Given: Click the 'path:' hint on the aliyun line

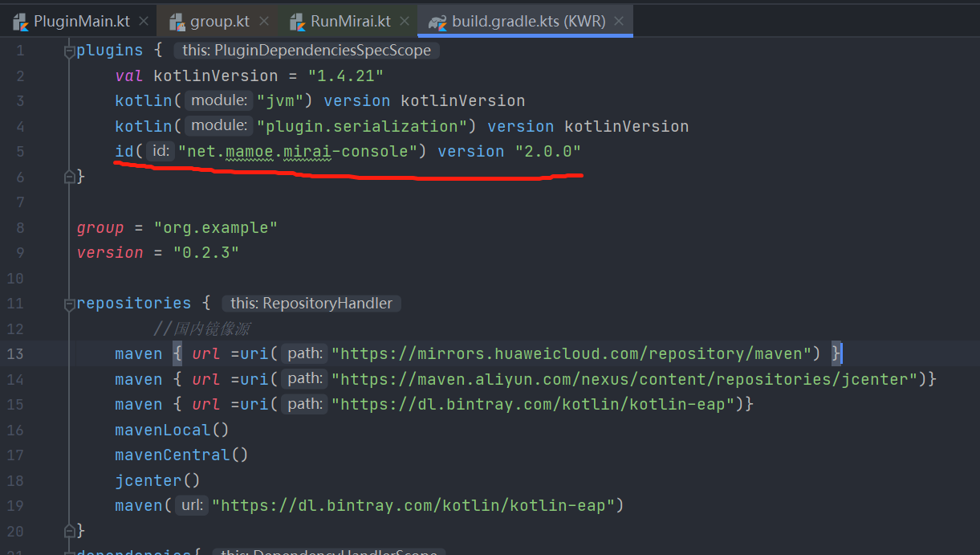Looking at the screenshot, I should [305, 378].
